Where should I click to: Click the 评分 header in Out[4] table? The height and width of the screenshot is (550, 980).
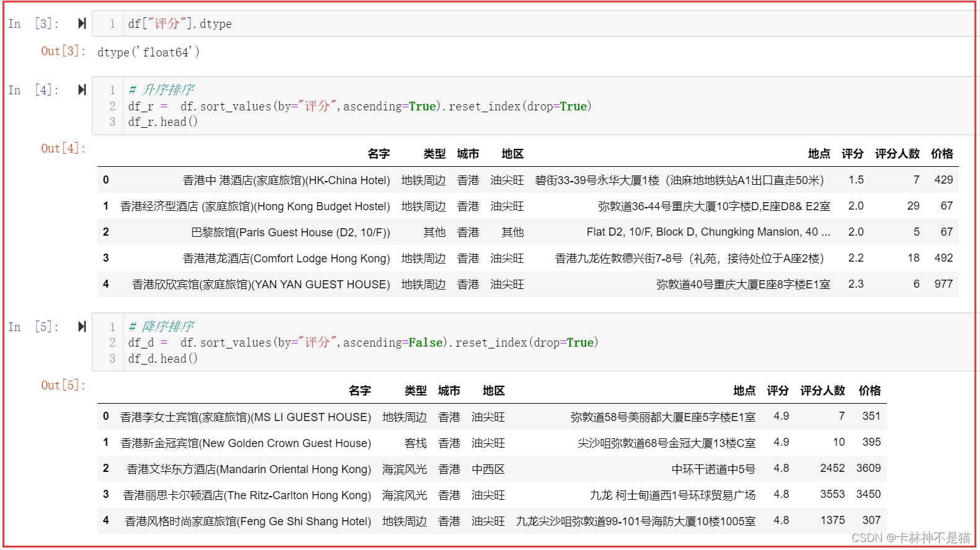click(852, 154)
